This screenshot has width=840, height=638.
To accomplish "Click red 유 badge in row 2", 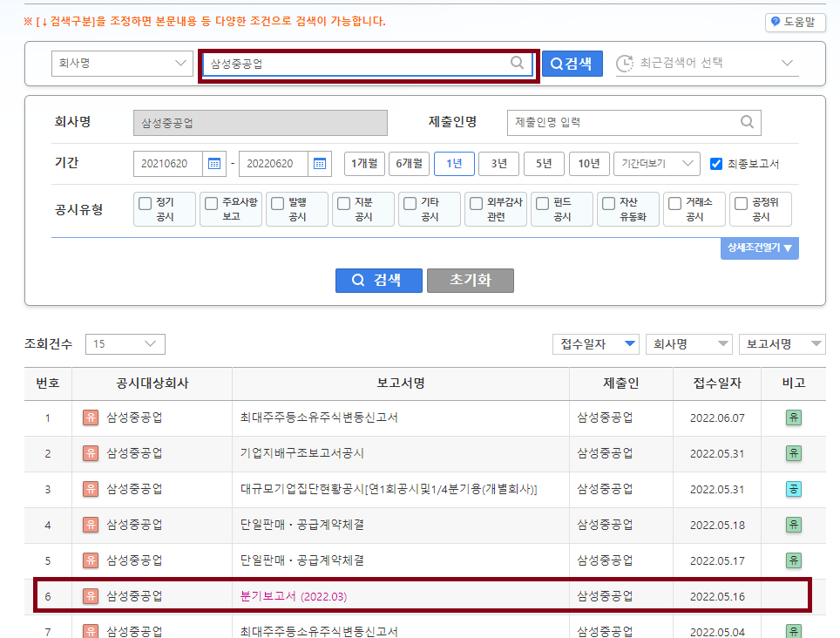I will pos(91,453).
